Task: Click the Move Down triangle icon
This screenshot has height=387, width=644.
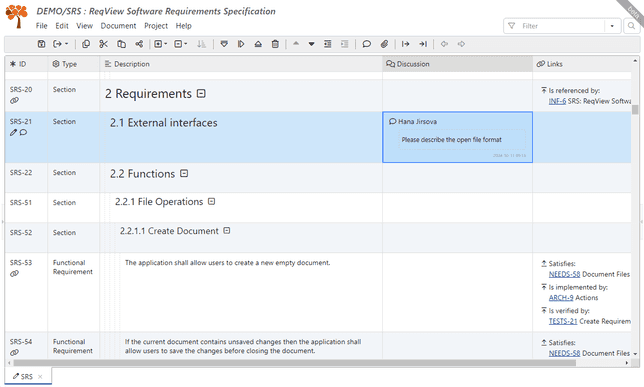Action: (x=311, y=44)
